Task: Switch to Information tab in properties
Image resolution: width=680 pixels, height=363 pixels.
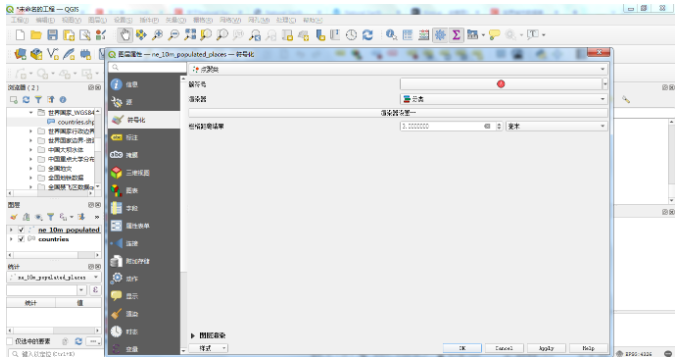Action: (x=144, y=85)
